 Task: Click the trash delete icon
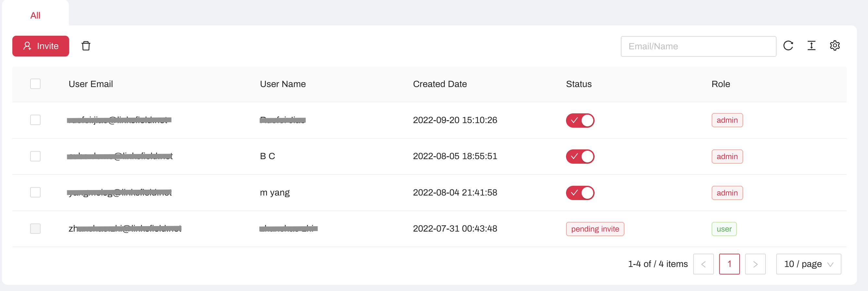(x=86, y=46)
